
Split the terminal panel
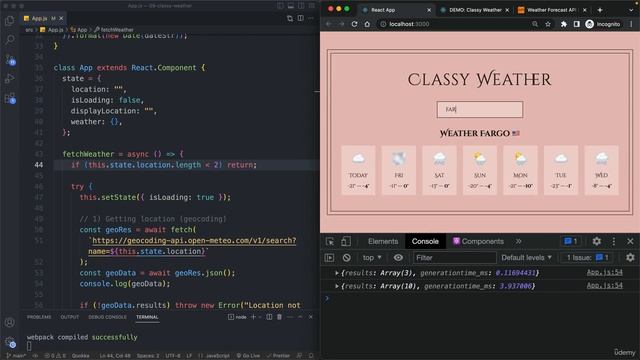coord(269,317)
